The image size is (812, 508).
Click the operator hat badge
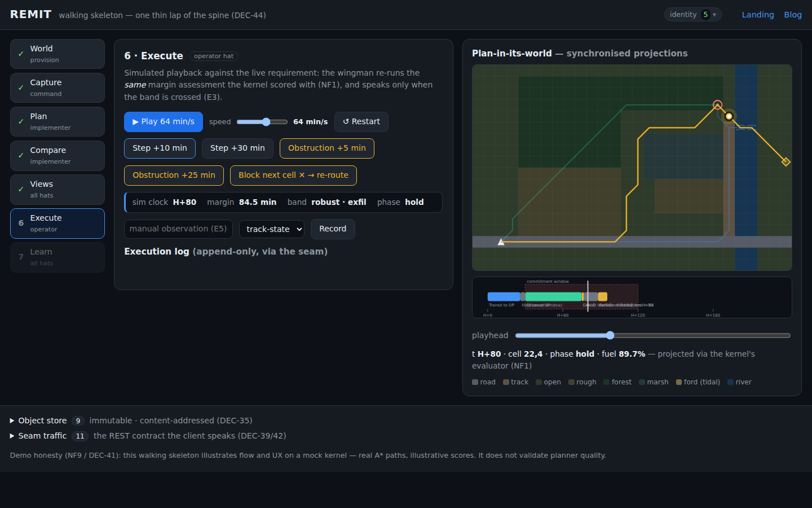[x=214, y=56]
